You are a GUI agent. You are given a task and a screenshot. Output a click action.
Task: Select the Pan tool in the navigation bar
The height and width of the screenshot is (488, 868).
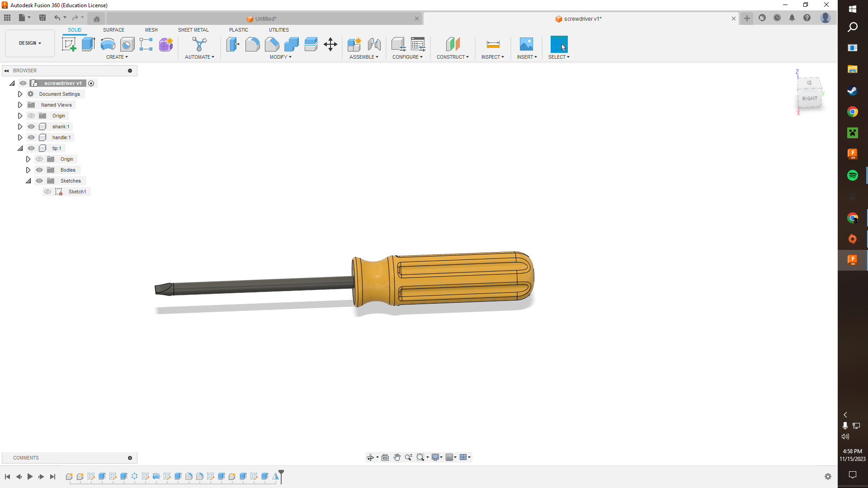(x=397, y=457)
